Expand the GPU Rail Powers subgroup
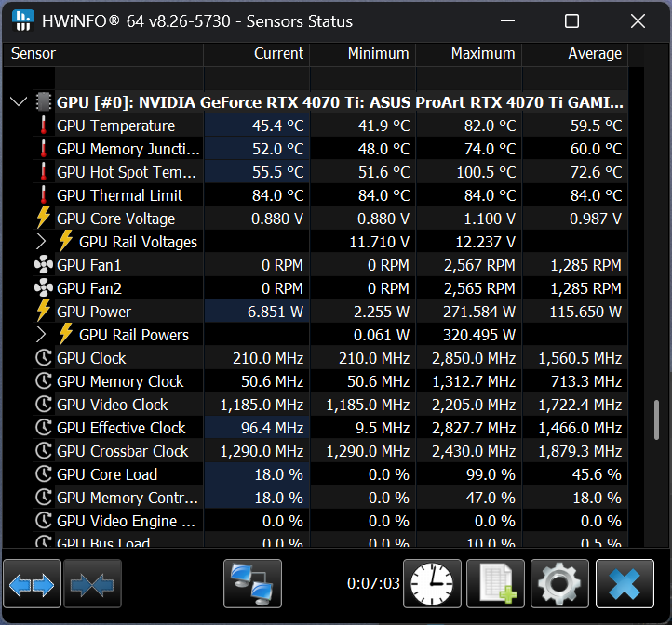 (41, 335)
